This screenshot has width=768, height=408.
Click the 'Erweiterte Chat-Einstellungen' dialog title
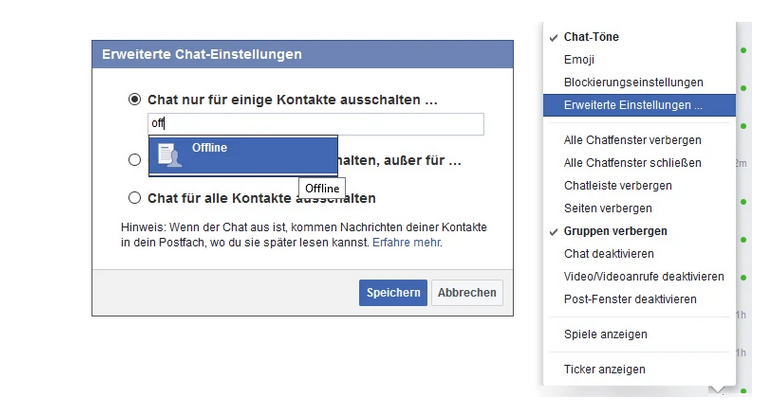202,54
